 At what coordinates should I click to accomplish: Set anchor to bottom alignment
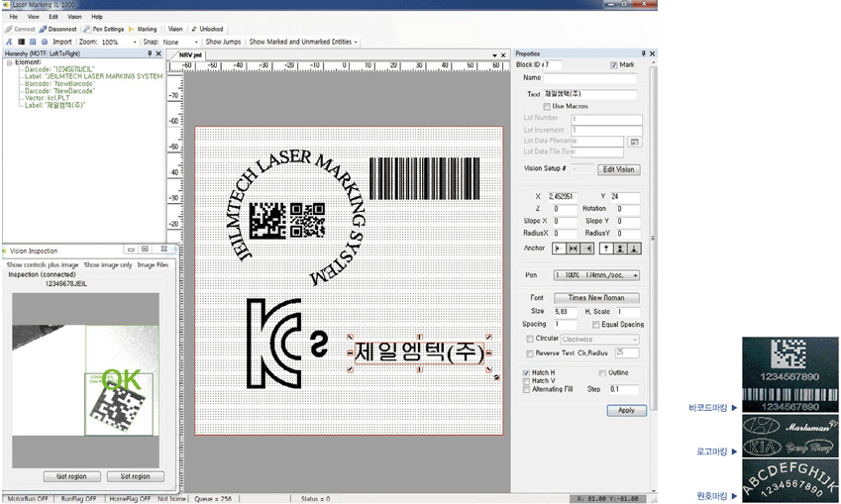[634, 249]
